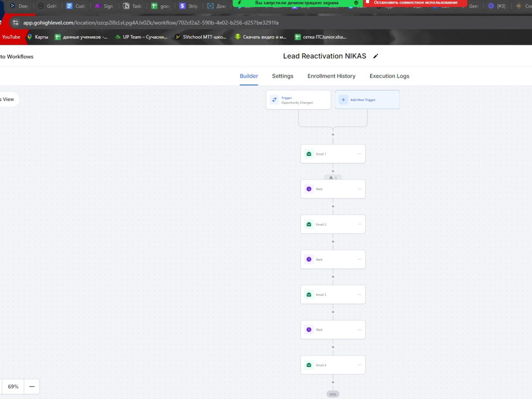This screenshot has width=532, height=399.
Task: Open the three-dot menu on Email 3
Action: pos(360,294)
